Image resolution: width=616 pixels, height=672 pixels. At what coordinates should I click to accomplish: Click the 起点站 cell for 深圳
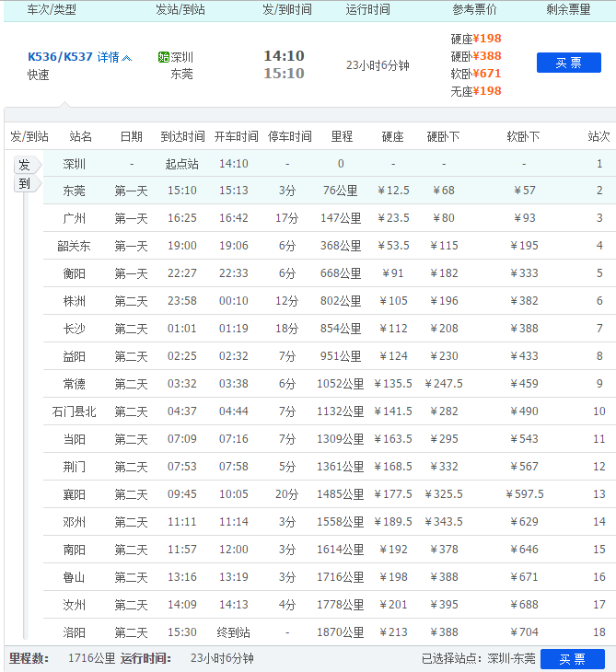pos(182,164)
